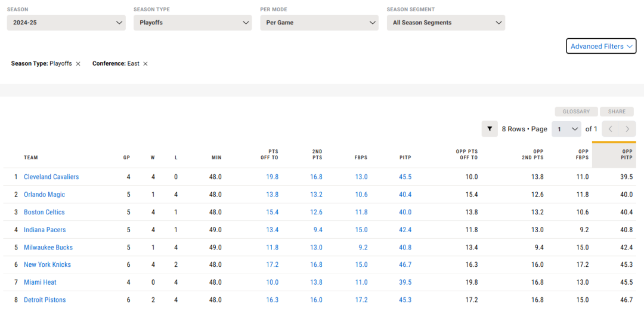This screenshot has width=644, height=311.
Task: Open Miami Heat team link
Action: 41,282
